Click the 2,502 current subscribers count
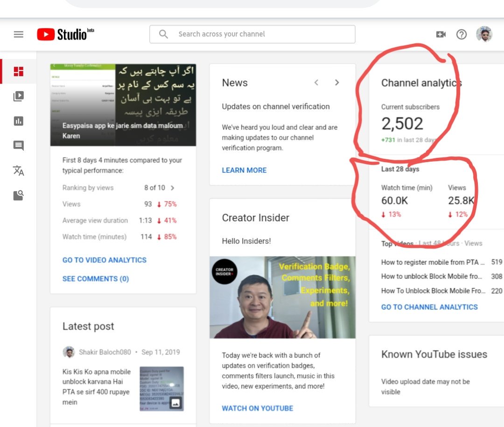This screenshot has width=504, height=427. coord(402,123)
